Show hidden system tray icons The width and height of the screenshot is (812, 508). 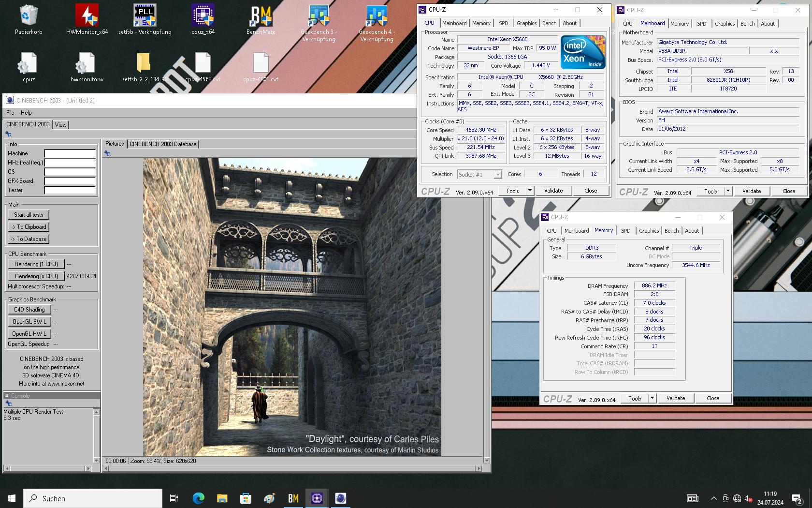713,498
